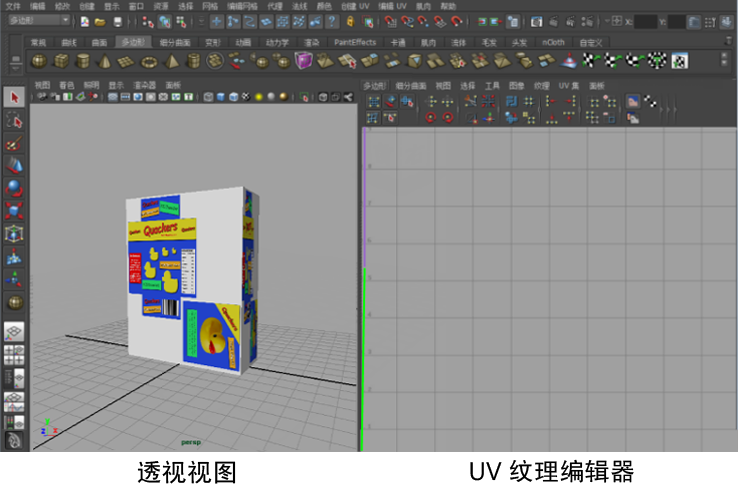This screenshot has width=738, height=492.
Task: Select the arrow Select Tool in toolbox
Action: tap(14, 97)
